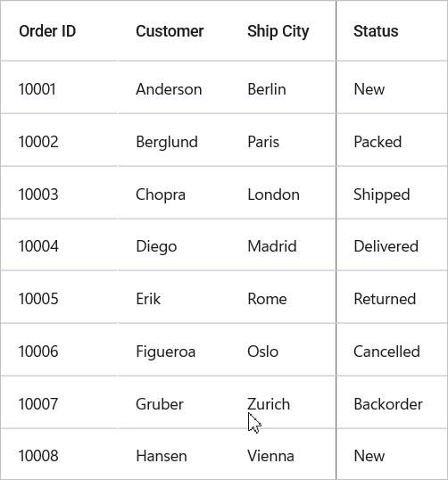This screenshot has height=480, width=448.
Task: Click the Returned status cell
Action: [x=392, y=297]
